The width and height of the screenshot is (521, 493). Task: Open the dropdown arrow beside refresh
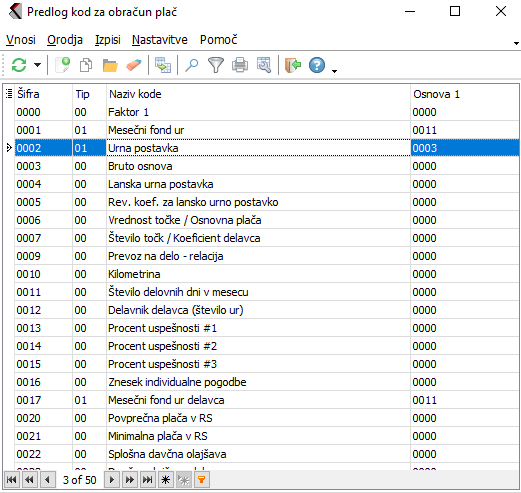38,65
